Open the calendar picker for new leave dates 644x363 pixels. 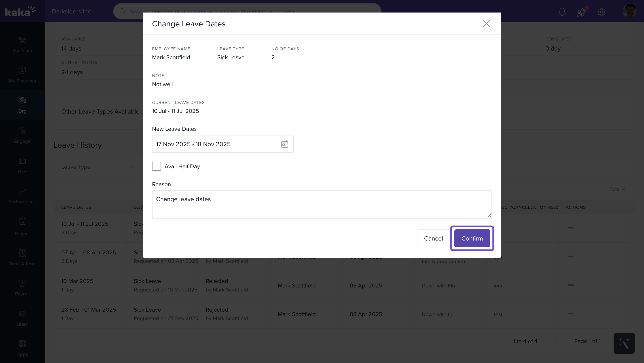[x=284, y=144]
